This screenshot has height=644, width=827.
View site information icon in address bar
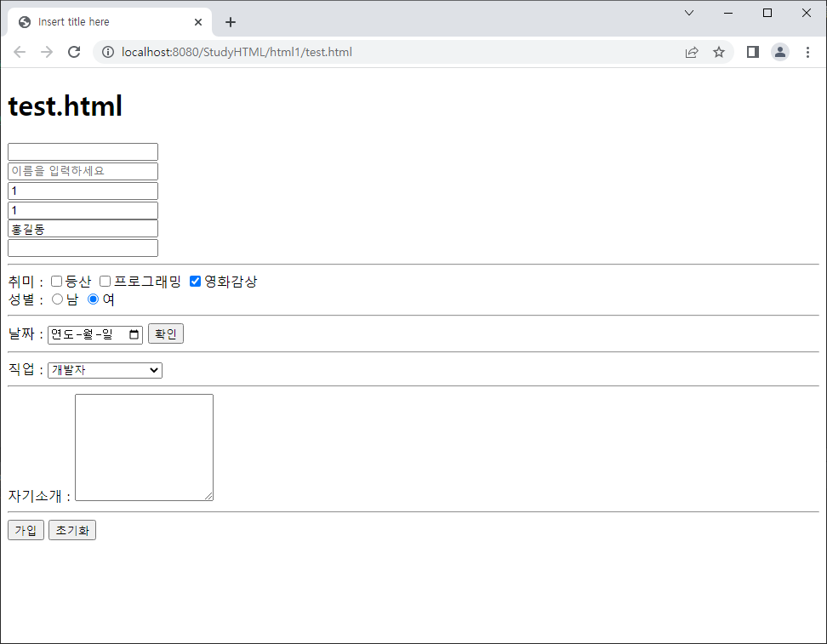107,52
